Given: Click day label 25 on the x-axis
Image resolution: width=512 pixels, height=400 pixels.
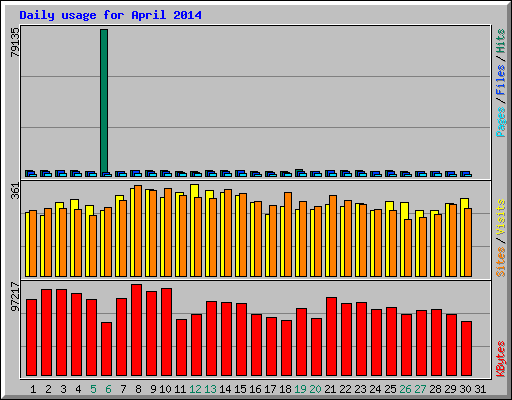Looking at the screenshot, I should coord(390,389).
